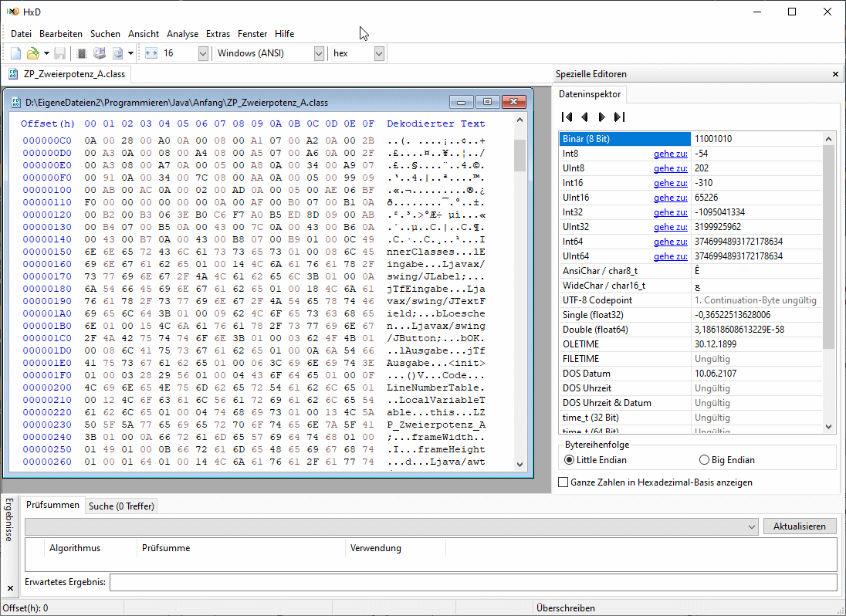
Task: Select the Big Endian radio button
Action: 704,460
